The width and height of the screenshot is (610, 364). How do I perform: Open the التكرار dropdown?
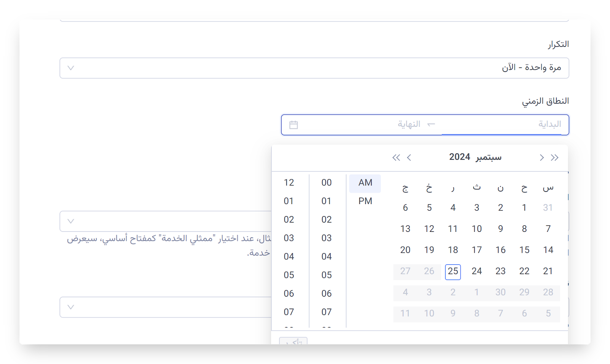(314, 68)
